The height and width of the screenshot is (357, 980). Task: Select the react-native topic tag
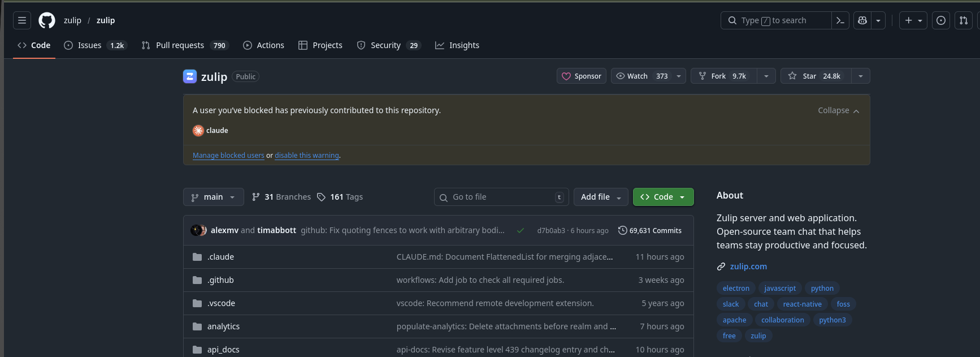tap(803, 304)
